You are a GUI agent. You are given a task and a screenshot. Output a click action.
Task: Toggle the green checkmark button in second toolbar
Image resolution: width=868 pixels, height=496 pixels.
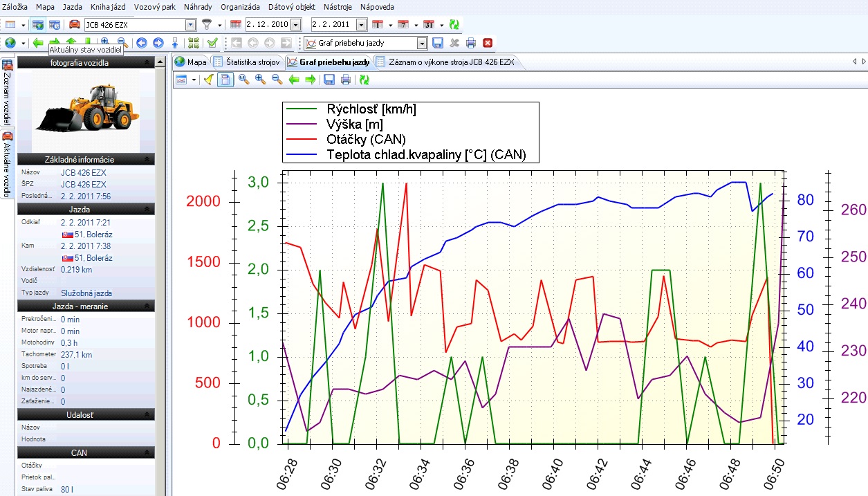click(x=212, y=43)
